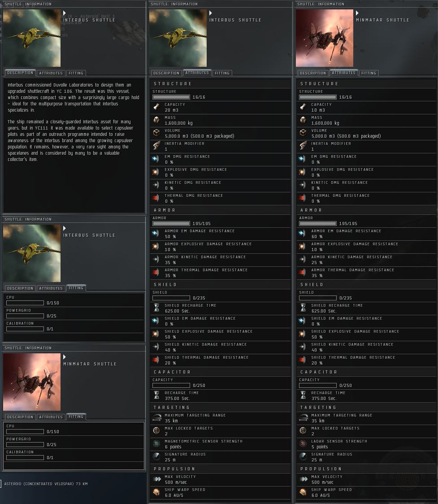Select the Asteroid Concentrated Veldspar entry

[x=46, y=484]
